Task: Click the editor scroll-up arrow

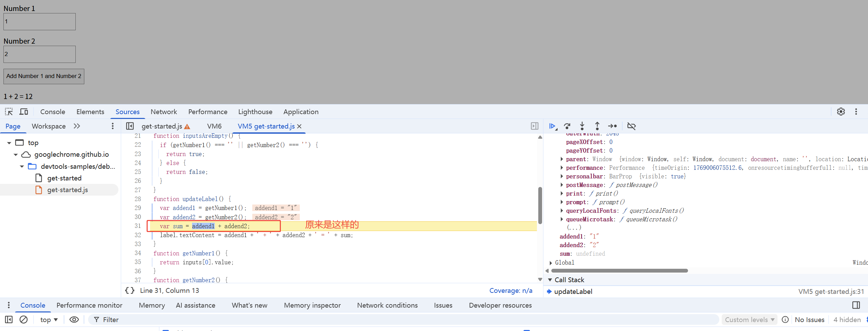Action: click(540, 137)
